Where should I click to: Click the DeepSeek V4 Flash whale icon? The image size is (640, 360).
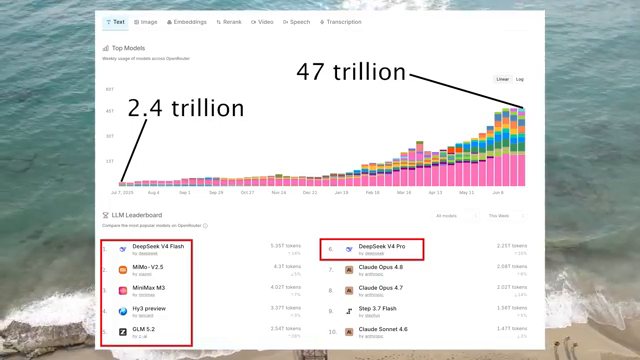122,249
